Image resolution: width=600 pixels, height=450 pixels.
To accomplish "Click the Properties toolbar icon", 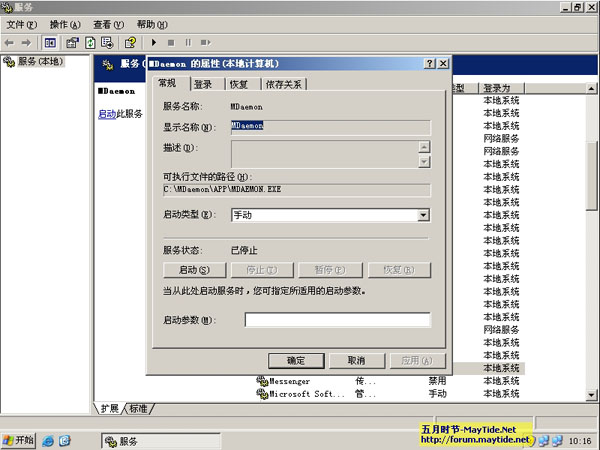I will point(73,43).
